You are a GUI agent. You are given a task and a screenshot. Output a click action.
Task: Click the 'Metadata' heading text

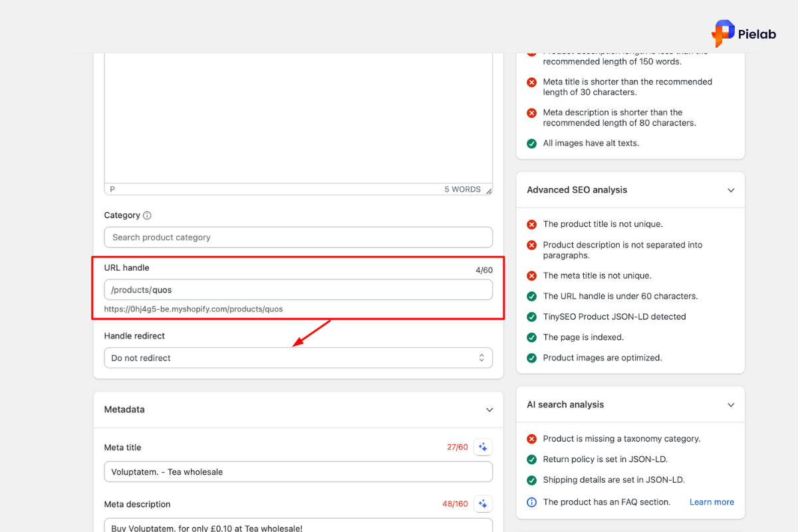(124, 410)
